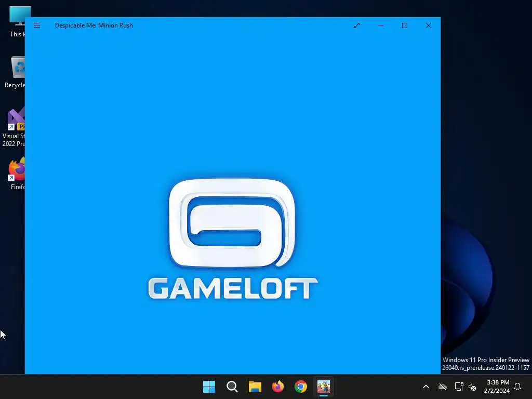Open network status tray icon

click(x=459, y=387)
